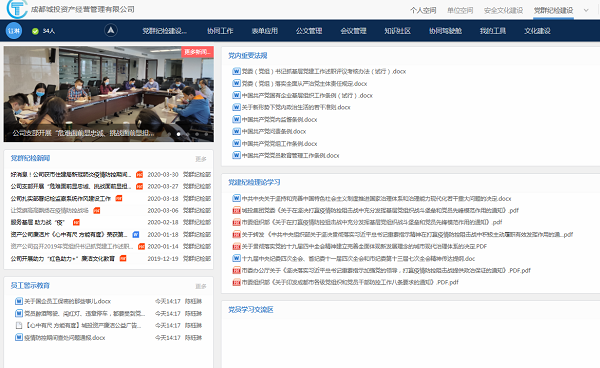
Task: Click Word icon of 中国共产党党组工作条例.docx
Action: point(236,143)
